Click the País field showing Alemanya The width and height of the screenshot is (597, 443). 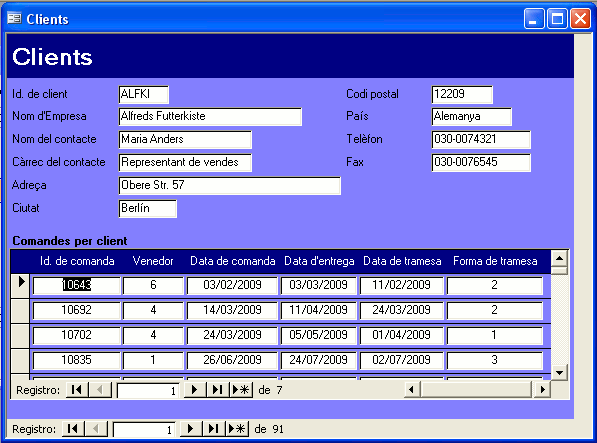[x=471, y=116]
